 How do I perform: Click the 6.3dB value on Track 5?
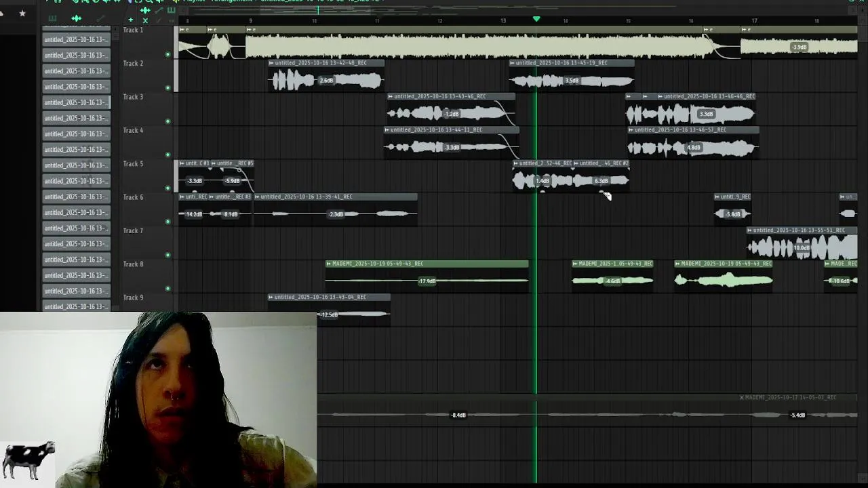point(601,181)
